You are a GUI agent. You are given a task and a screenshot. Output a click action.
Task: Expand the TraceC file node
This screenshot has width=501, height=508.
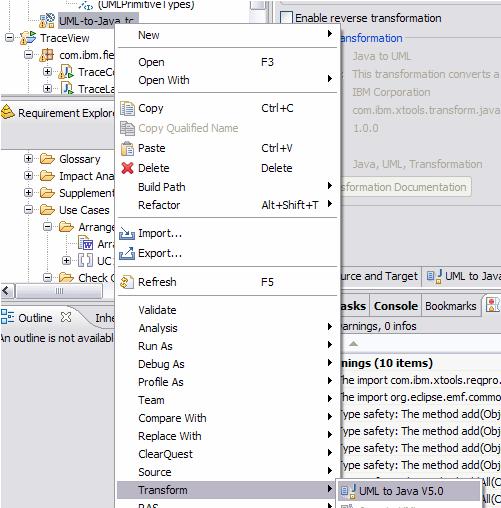(x=47, y=71)
